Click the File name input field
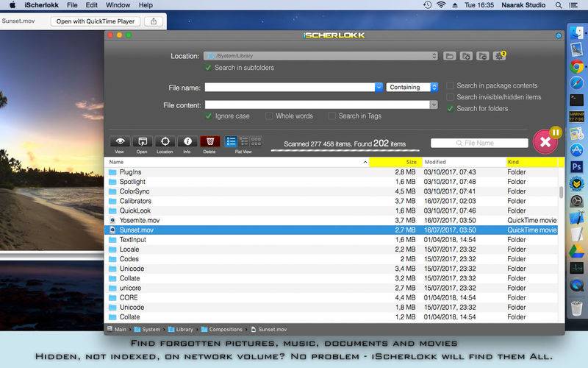 tap(290, 87)
